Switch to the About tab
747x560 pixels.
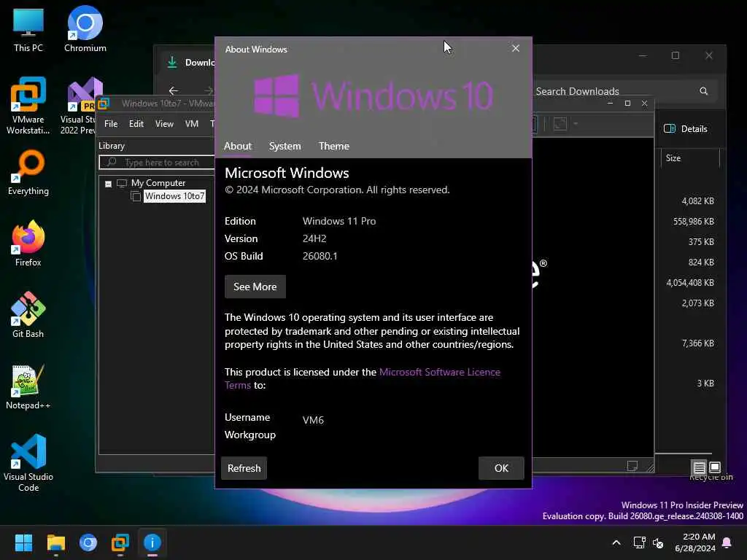pos(238,146)
